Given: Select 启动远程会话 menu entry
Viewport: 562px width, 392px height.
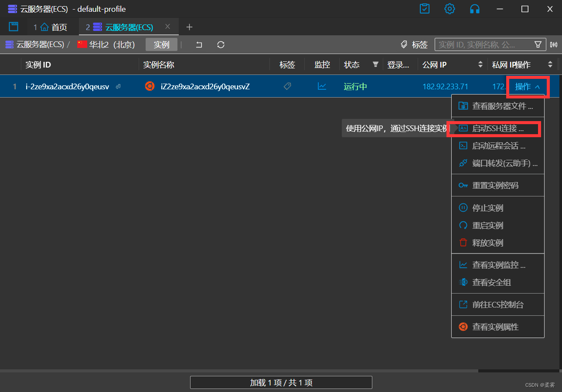Looking at the screenshot, I should (x=498, y=146).
